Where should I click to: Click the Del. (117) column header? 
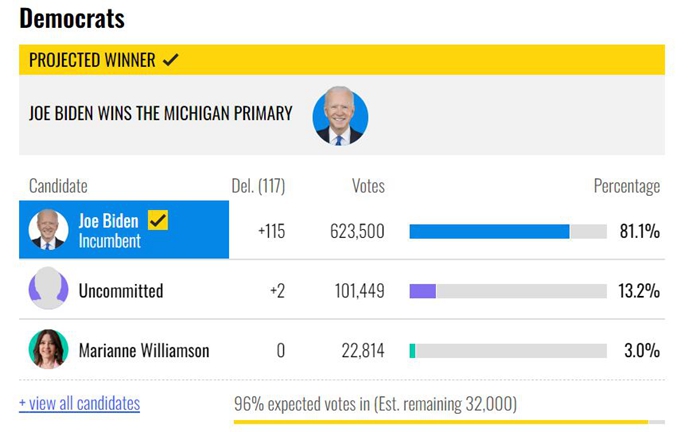(258, 186)
